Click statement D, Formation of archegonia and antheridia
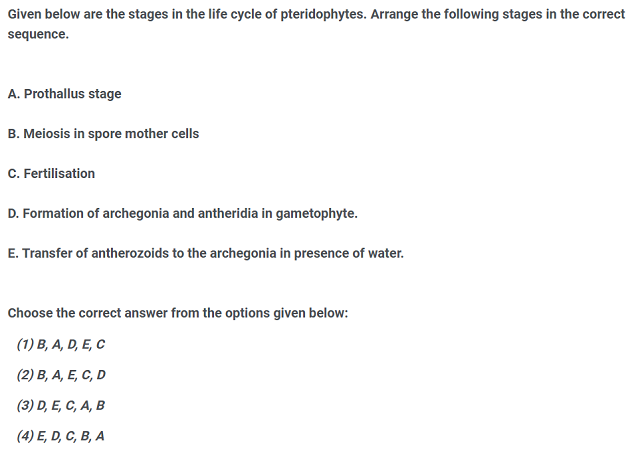640x453 pixels. tap(182, 214)
